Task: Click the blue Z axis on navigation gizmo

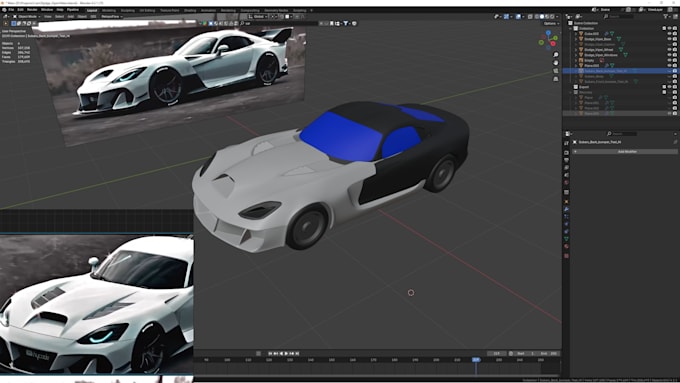Action: 549,33
